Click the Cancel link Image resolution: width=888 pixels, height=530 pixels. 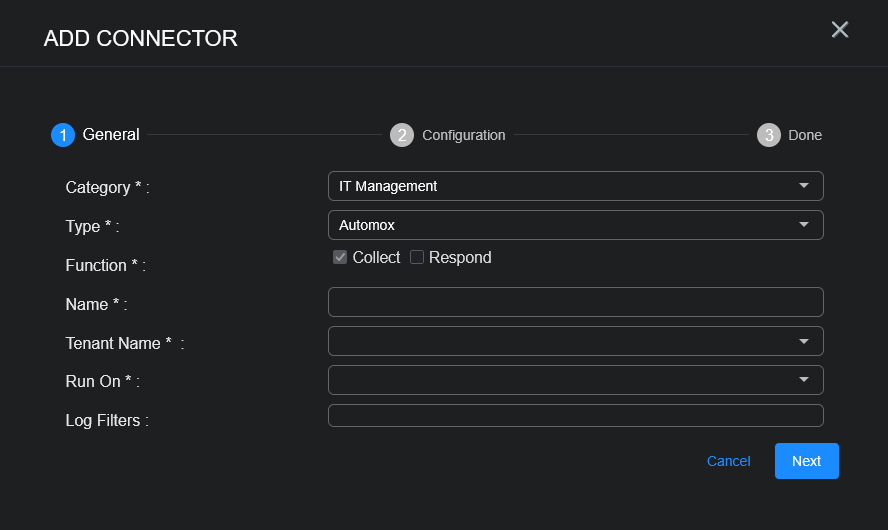tap(728, 461)
